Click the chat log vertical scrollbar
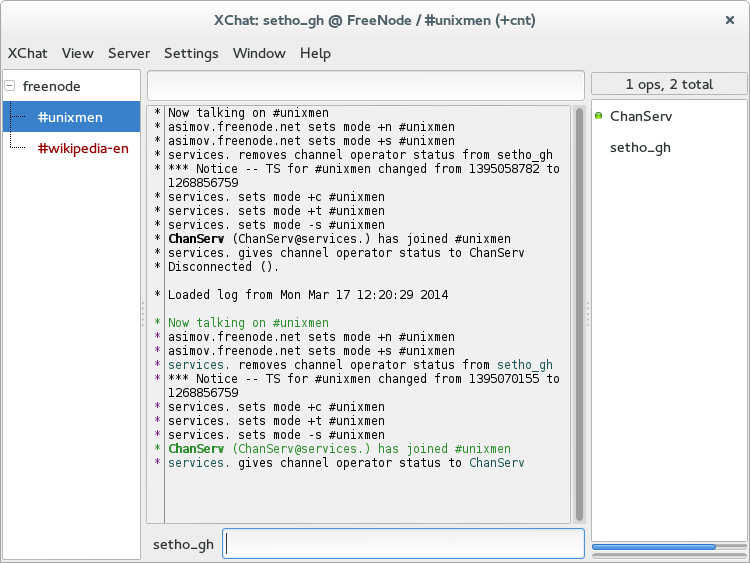Viewport: 750px width, 563px height. point(579,314)
